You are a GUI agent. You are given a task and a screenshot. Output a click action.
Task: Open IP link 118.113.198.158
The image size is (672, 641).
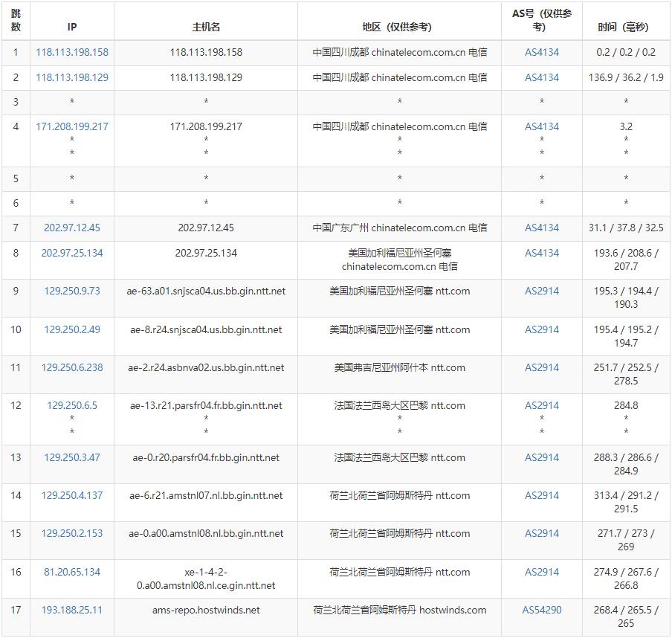point(72,52)
